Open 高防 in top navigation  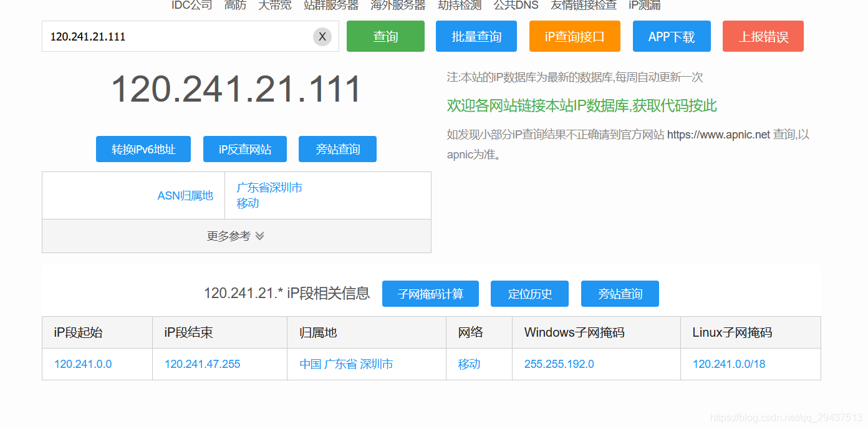(235, 5)
